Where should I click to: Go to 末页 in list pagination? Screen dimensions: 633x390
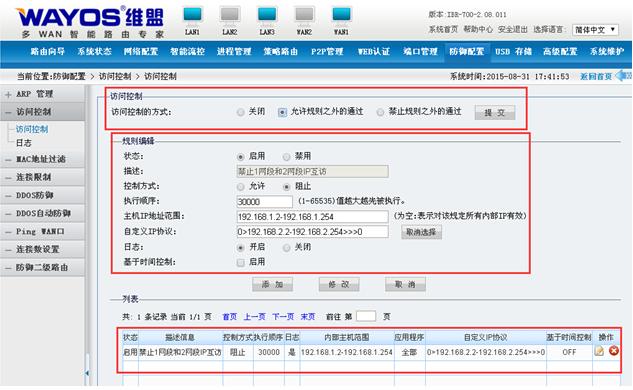click(308, 317)
